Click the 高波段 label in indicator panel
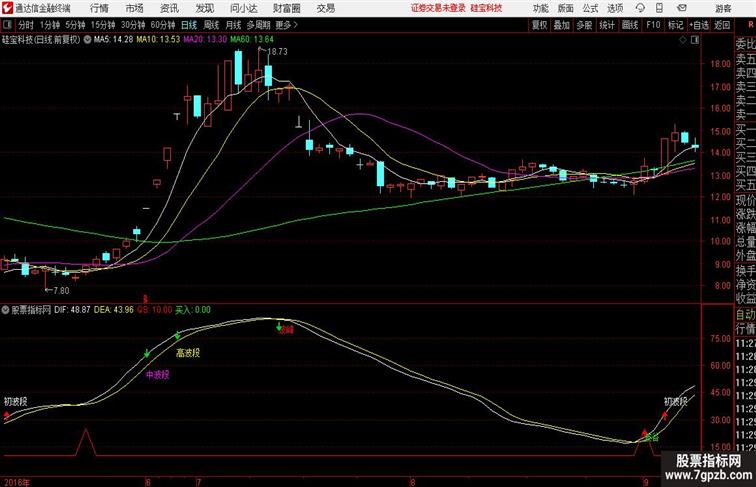The image size is (756, 487). click(x=188, y=353)
